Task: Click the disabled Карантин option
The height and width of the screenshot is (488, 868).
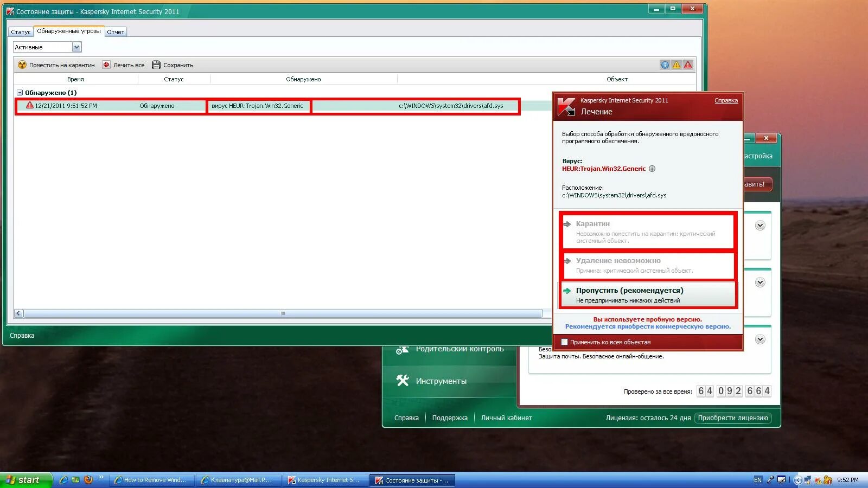Action: [x=647, y=232]
